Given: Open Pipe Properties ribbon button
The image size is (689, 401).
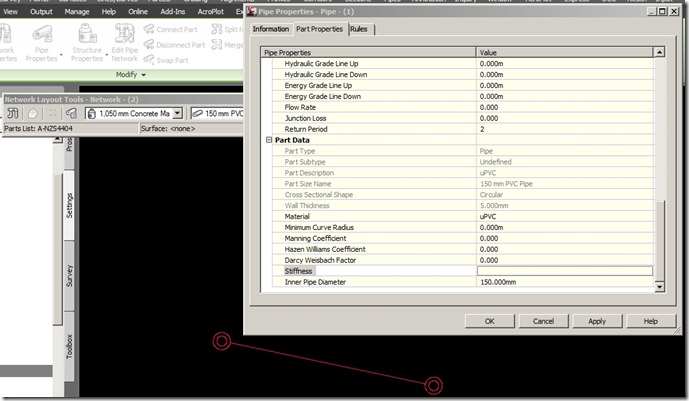Looking at the screenshot, I should pos(42,43).
